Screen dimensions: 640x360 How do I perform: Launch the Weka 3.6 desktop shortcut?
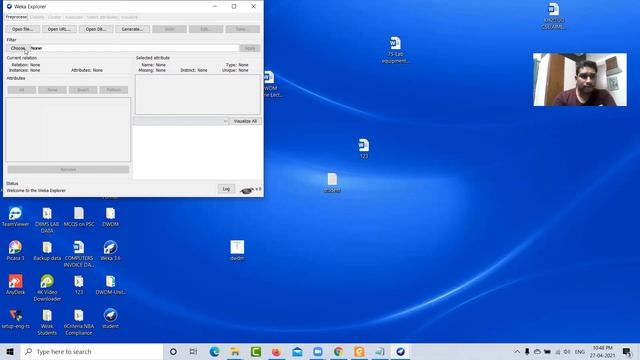point(110,250)
